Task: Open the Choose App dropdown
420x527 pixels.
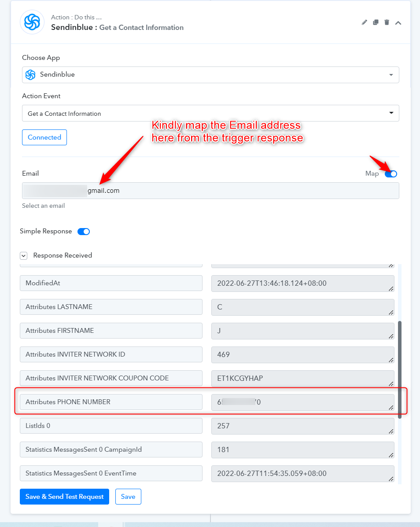Action: tap(211, 74)
